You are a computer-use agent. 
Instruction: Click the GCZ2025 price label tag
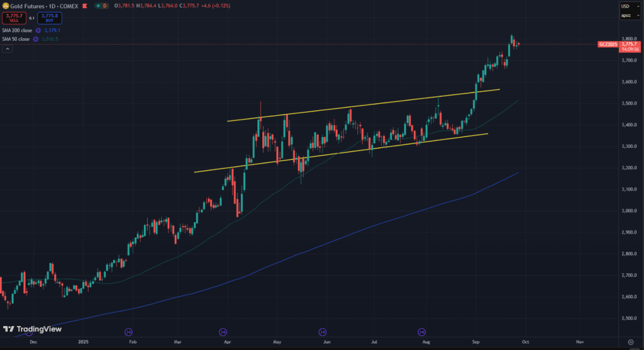pyautogui.click(x=607, y=45)
